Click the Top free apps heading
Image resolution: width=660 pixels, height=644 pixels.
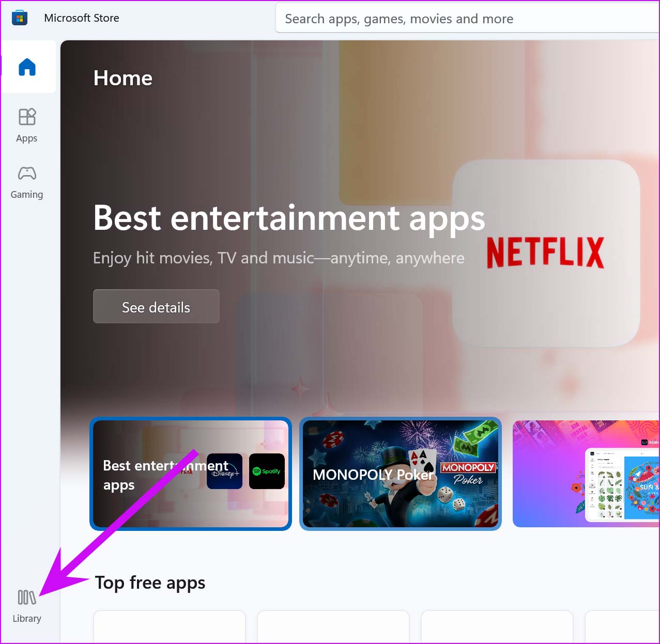pyautogui.click(x=150, y=583)
